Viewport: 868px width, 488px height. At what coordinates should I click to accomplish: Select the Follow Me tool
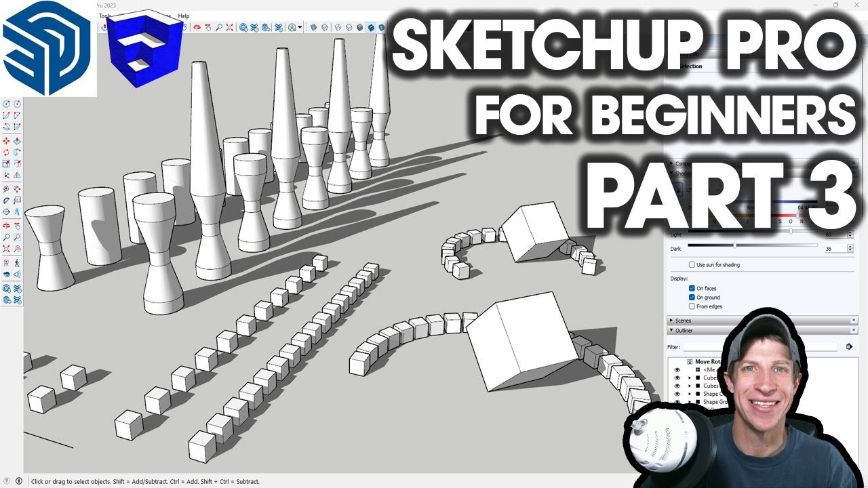point(18,151)
